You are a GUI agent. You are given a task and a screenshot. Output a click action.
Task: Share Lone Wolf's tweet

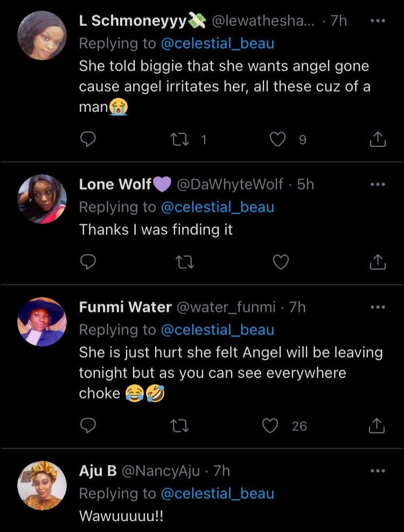tap(378, 262)
